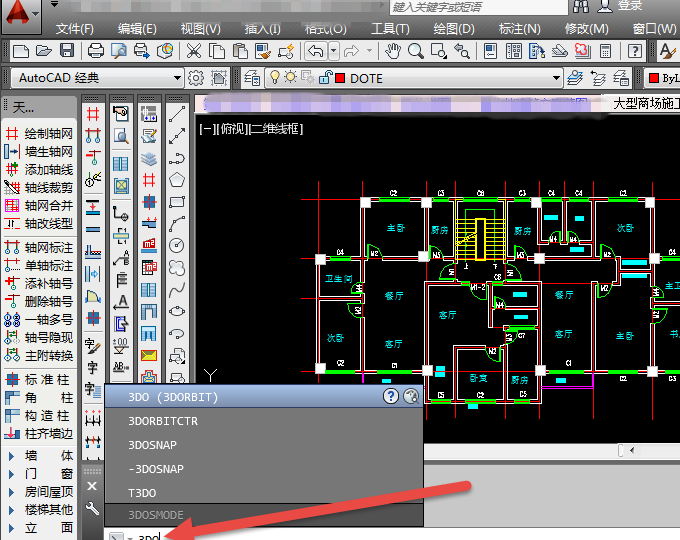Image resolution: width=680 pixels, height=540 pixels.
Task: Select the Revision Cloud tool
Action: (x=177, y=268)
